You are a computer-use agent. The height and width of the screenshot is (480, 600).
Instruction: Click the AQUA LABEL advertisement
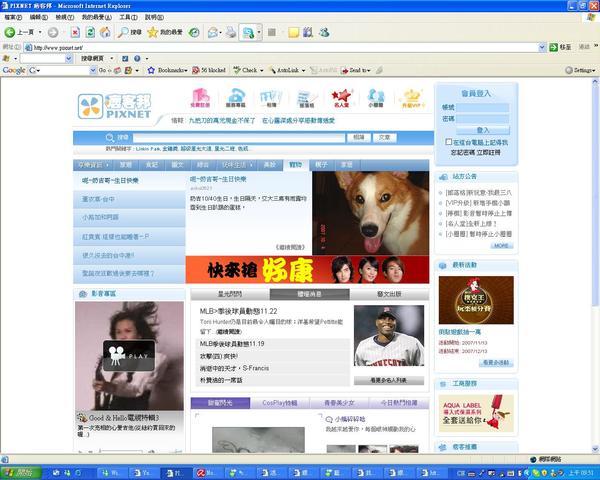(476, 413)
